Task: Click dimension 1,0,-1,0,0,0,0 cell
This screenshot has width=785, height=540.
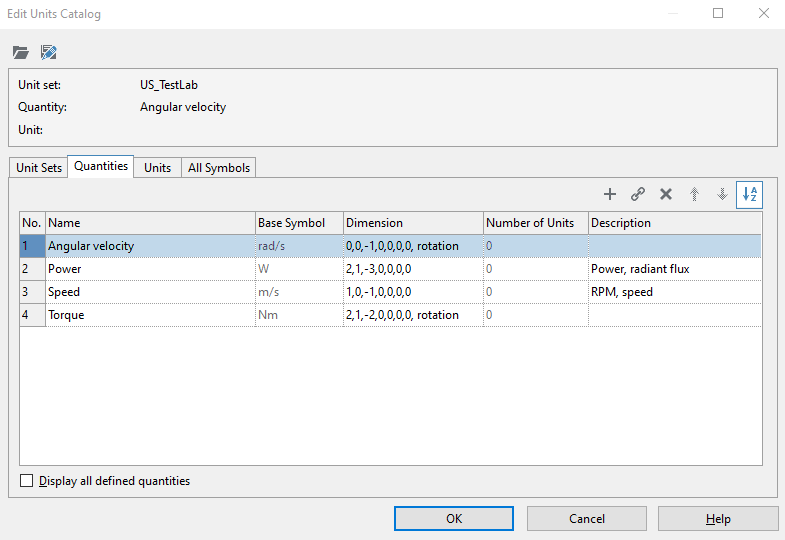Action: point(414,292)
